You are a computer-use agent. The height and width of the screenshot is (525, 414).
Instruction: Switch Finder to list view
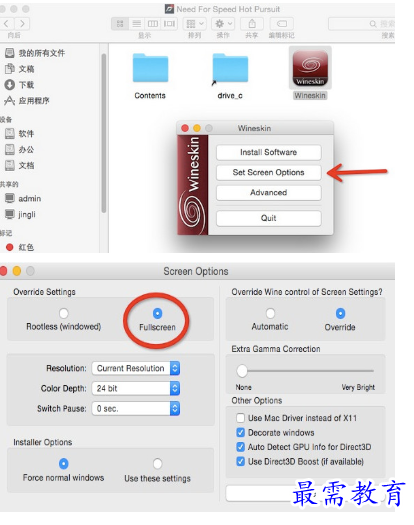tap(136, 24)
